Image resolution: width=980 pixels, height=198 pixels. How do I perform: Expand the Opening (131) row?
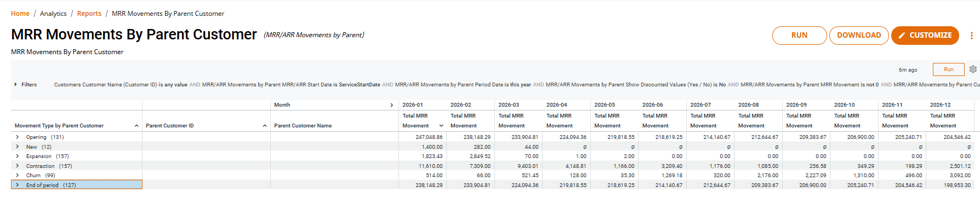18,137
